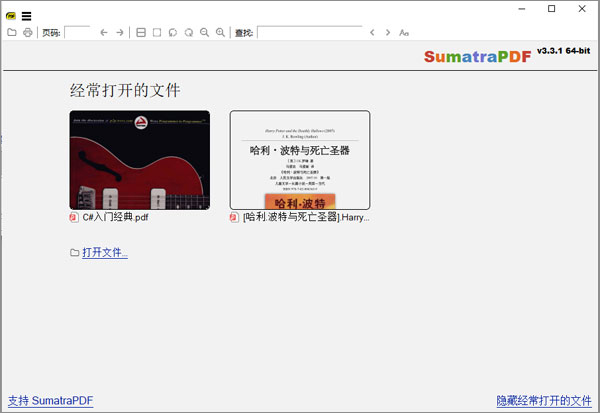Viewport: 600px width, 413px height.
Task: Select fit single page view icon
Action: pyautogui.click(x=157, y=33)
